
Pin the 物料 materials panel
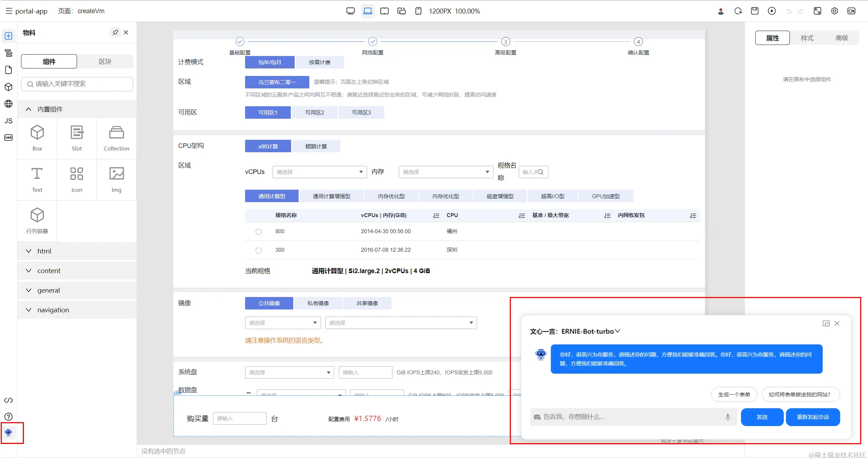tap(115, 32)
